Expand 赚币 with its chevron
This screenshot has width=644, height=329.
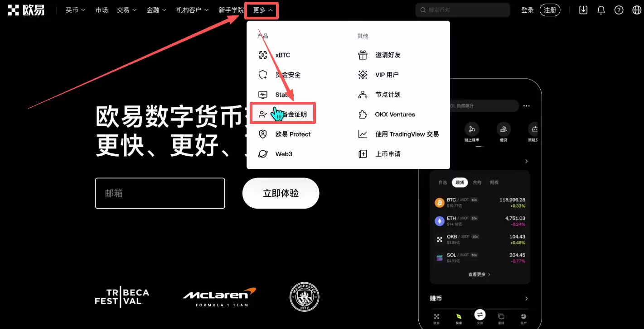(x=525, y=298)
